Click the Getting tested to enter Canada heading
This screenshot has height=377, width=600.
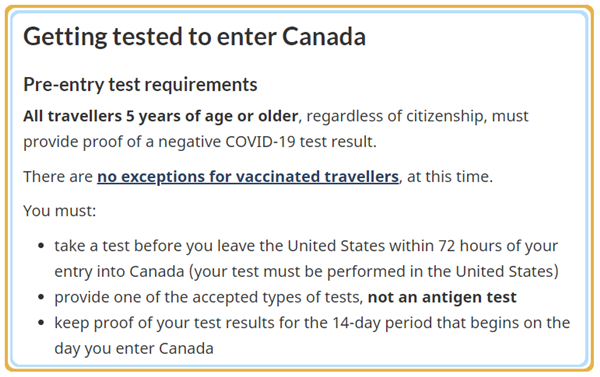click(x=194, y=37)
